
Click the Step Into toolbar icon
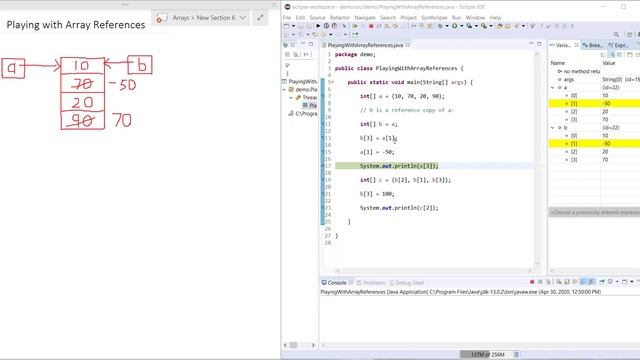pos(387,26)
